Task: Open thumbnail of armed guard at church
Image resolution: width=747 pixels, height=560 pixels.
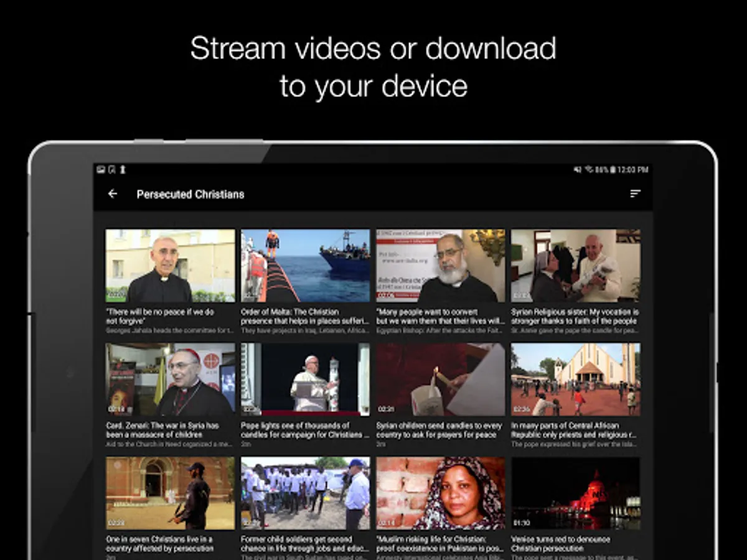Action: click(x=170, y=493)
